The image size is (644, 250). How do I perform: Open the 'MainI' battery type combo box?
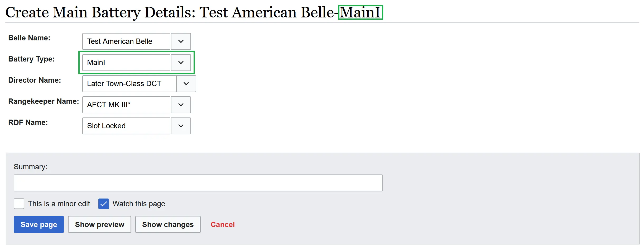click(x=127, y=63)
